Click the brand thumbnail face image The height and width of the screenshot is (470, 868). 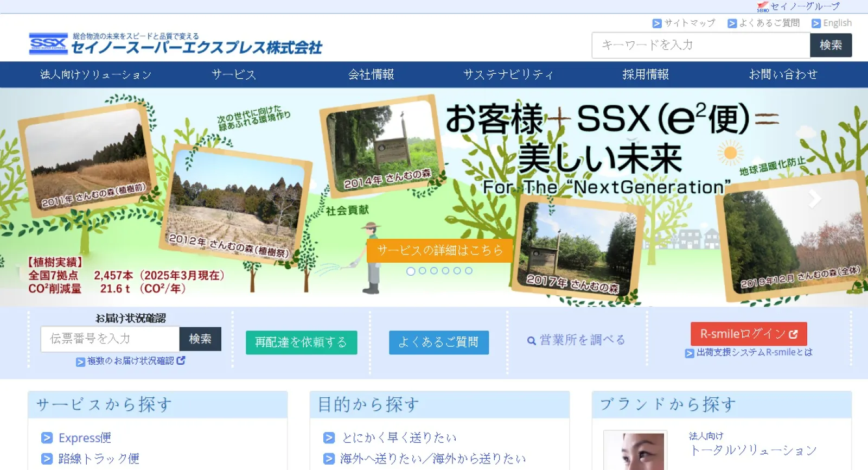(x=636, y=450)
